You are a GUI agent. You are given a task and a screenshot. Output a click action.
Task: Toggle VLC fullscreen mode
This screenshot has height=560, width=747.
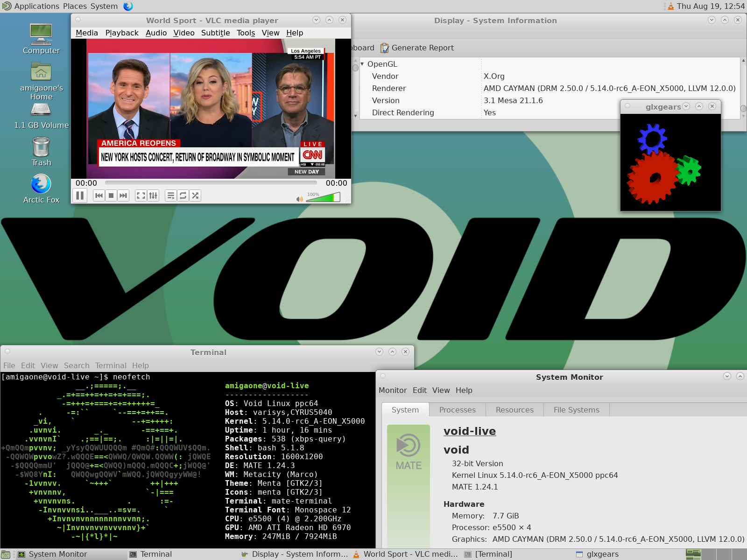(x=141, y=196)
